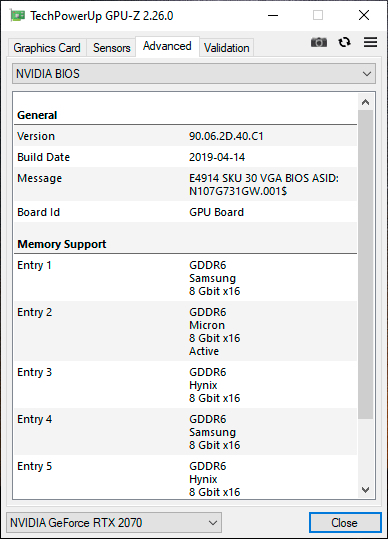
Task: Select the Advanced tab
Action: tap(167, 46)
